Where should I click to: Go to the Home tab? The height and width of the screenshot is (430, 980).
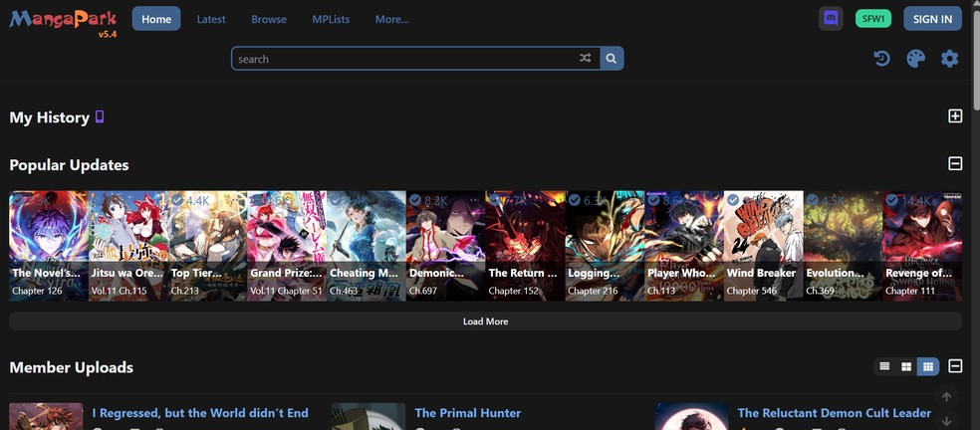pyautogui.click(x=156, y=19)
